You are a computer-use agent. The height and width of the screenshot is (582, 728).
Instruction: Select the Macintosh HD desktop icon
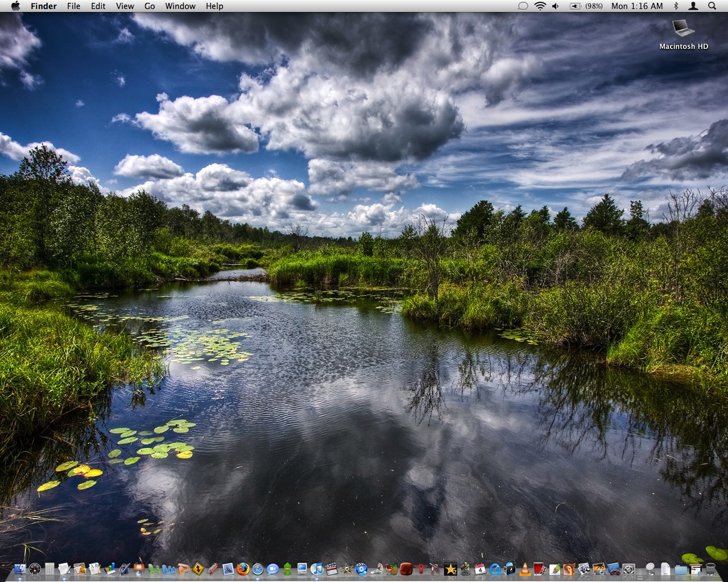point(683,35)
